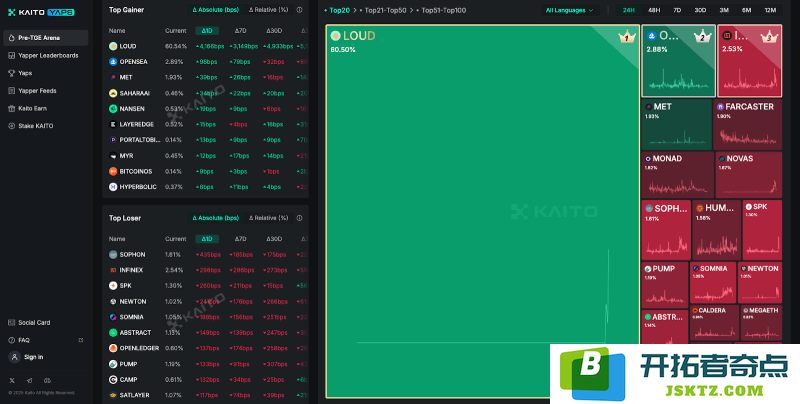
Task: Open Pre-TGE Arena page
Action: [x=45, y=38]
